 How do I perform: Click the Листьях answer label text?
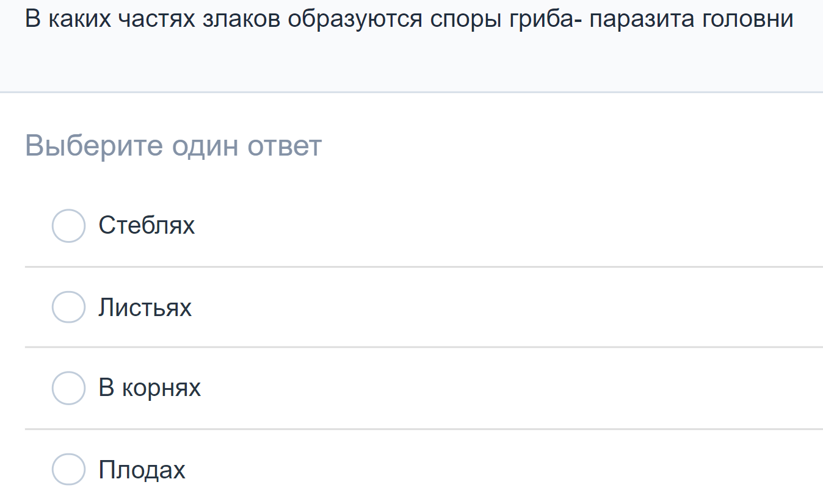(145, 308)
